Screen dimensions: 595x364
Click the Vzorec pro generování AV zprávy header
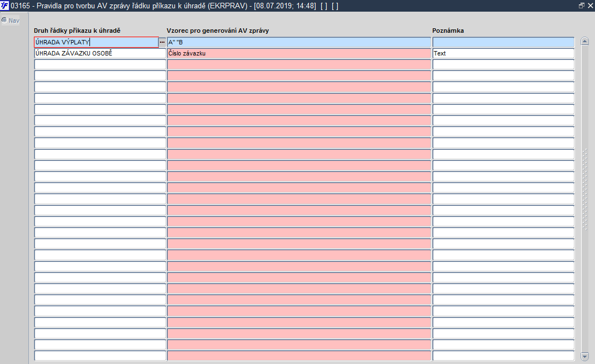218,31
